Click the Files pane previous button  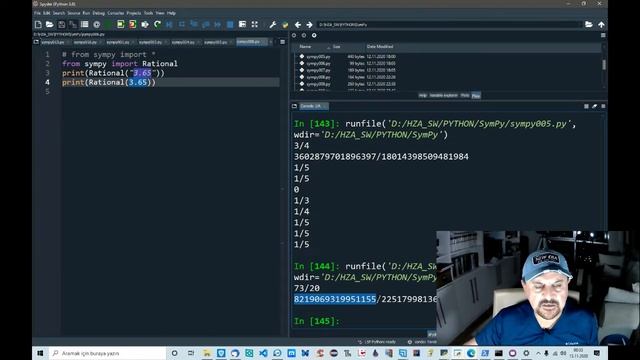tap(294, 36)
